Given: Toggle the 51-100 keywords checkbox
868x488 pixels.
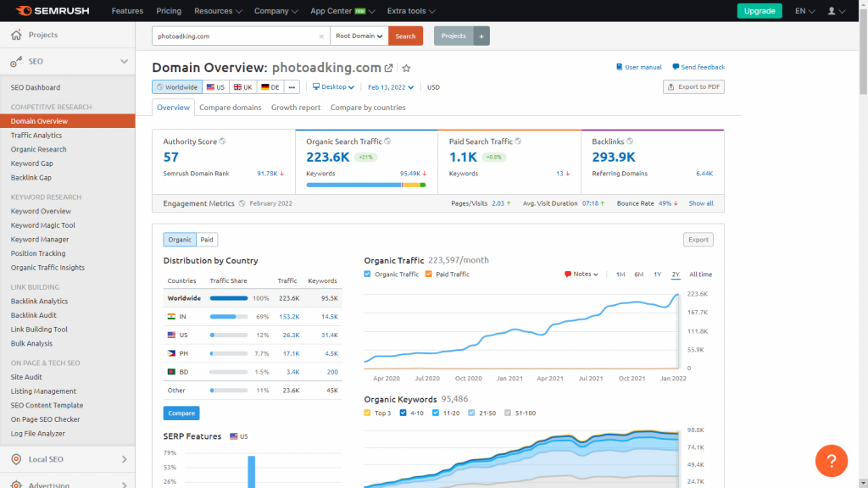Looking at the screenshot, I should pyautogui.click(x=508, y=413).
